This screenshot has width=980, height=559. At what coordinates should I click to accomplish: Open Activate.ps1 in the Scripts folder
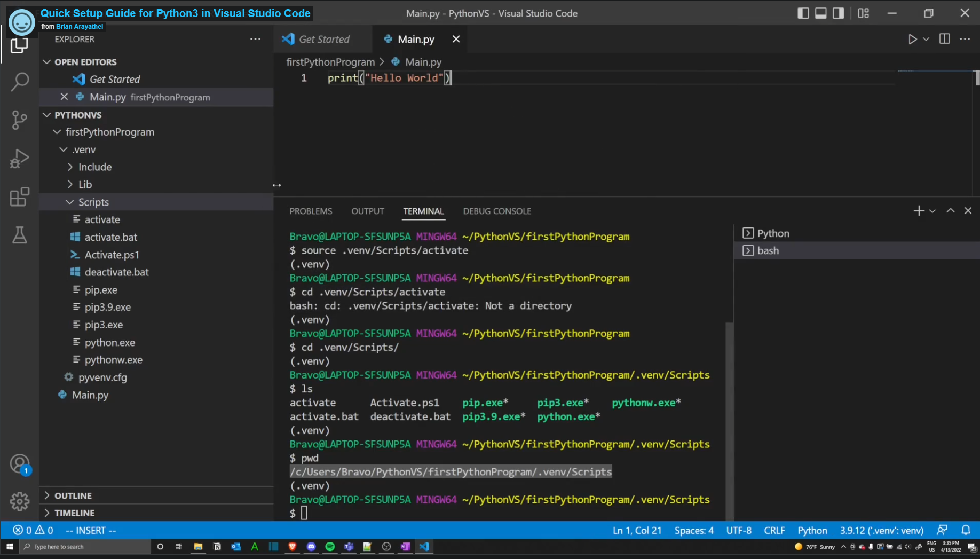coord(112,255)
